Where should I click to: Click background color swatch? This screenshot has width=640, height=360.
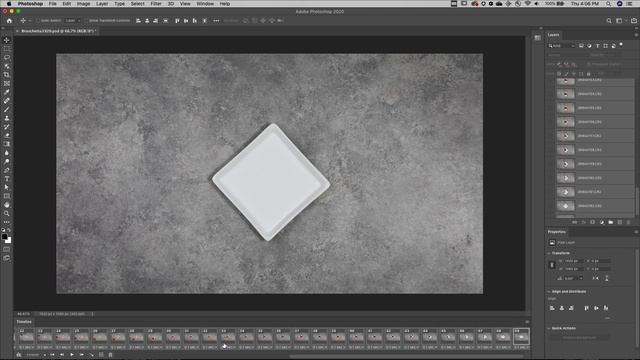(8, 240)
